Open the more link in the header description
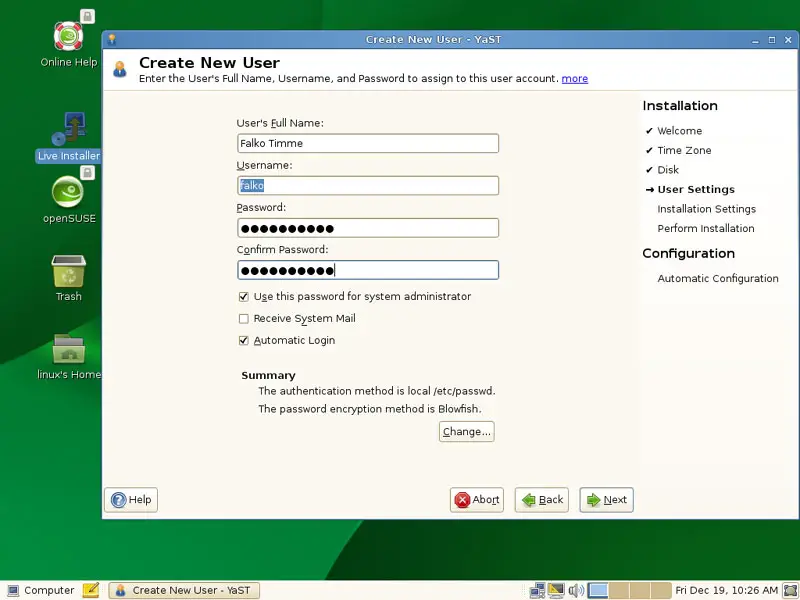 click(x=574, y=79)
